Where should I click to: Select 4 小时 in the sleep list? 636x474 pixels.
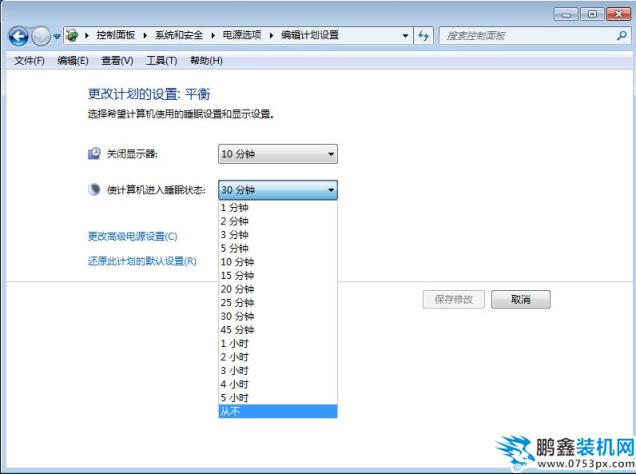(x=278, y=384)
